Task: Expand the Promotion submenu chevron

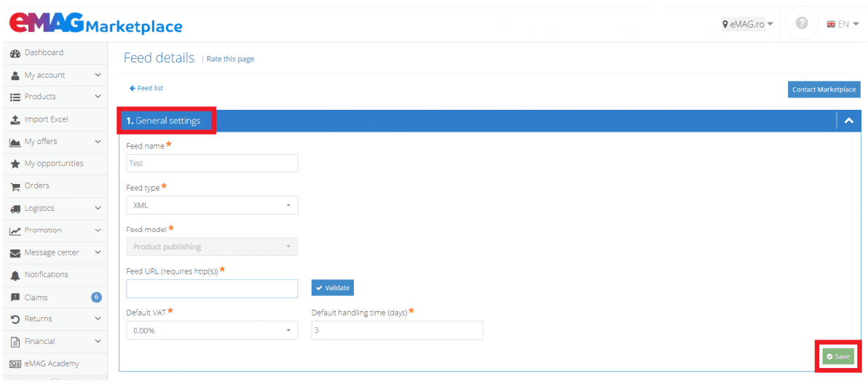Action: pos(98,231)
